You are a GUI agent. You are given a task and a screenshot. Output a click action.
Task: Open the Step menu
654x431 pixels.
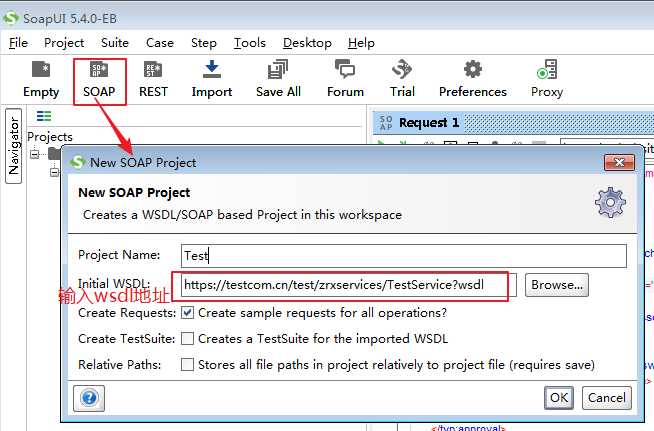pos(204,43)
